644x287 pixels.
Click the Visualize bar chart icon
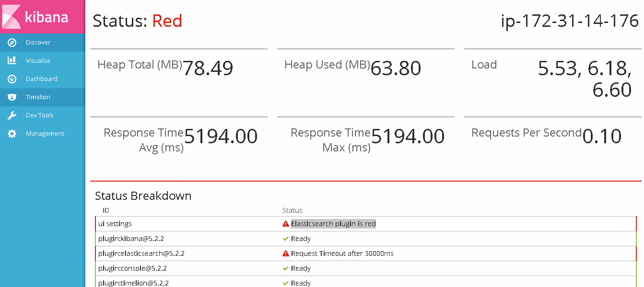coord(12,61)
